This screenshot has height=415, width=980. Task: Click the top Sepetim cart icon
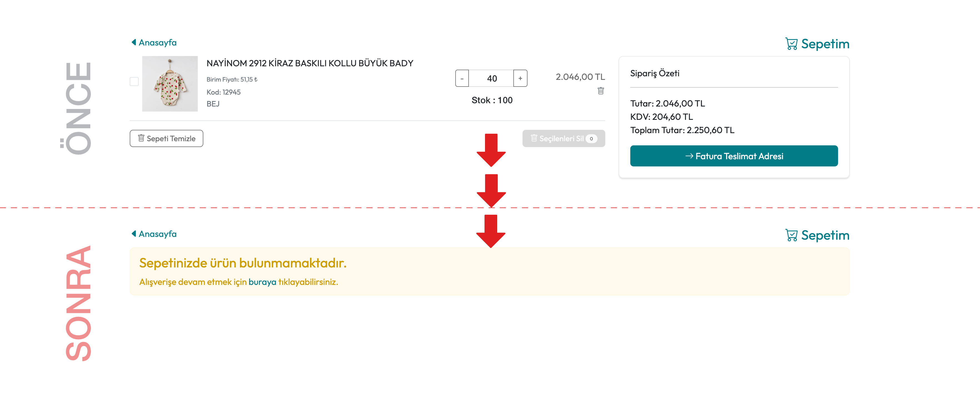pyautogui.click(x=791, y=44)
